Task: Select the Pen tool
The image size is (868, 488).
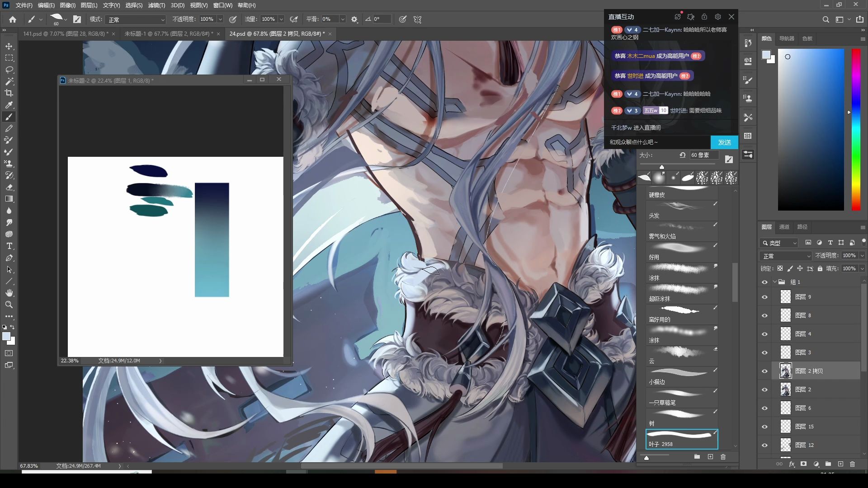Action: coord(9,258)
